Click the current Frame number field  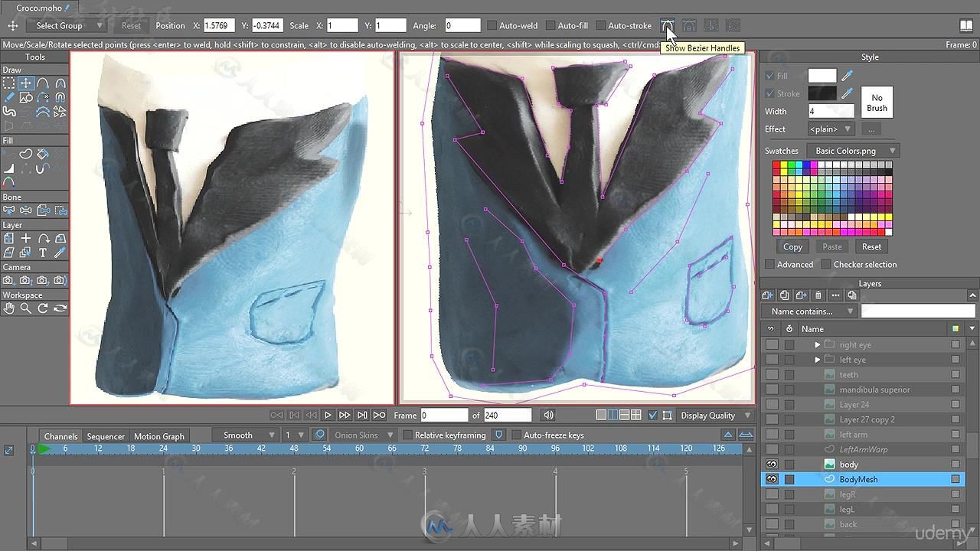point(444,416)
